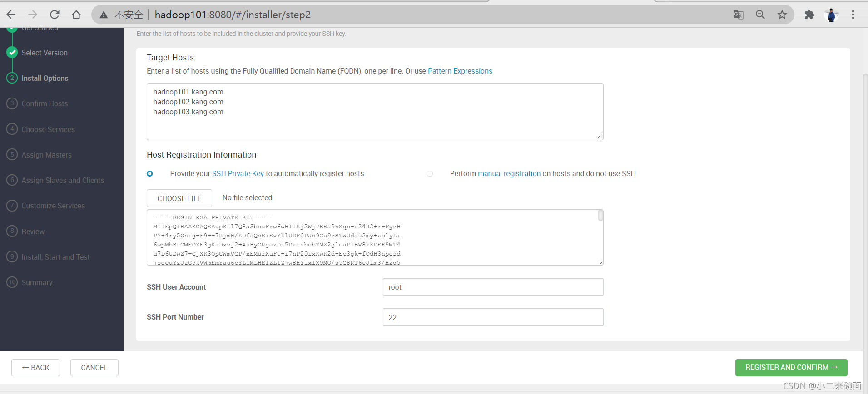This screenshot has height=394, width=868.
Task: Click the browser address bar URL
Action: 233,15
